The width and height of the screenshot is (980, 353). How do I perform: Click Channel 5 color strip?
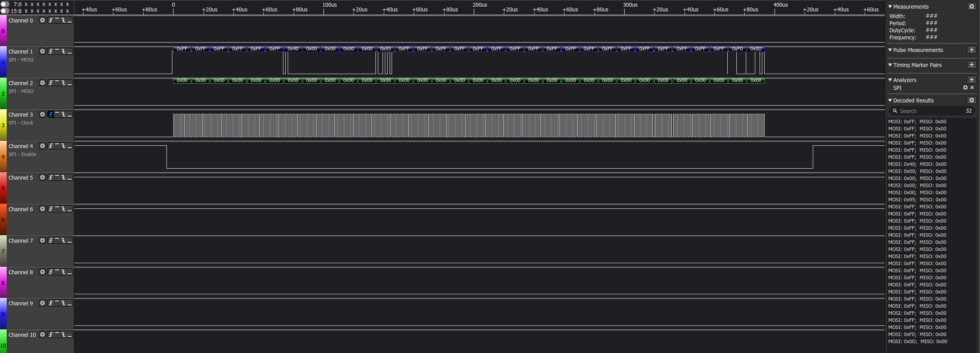pyautogui.click(x=3, y=188)
